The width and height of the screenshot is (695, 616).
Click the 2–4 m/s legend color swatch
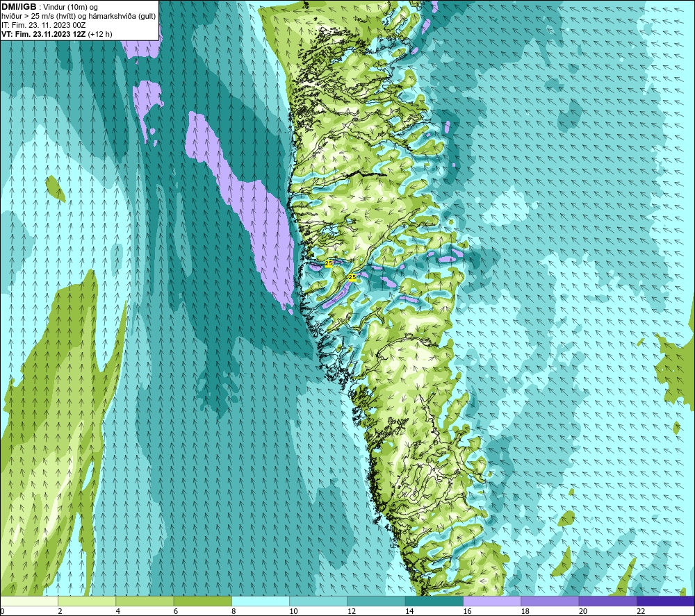pos(87,601)
